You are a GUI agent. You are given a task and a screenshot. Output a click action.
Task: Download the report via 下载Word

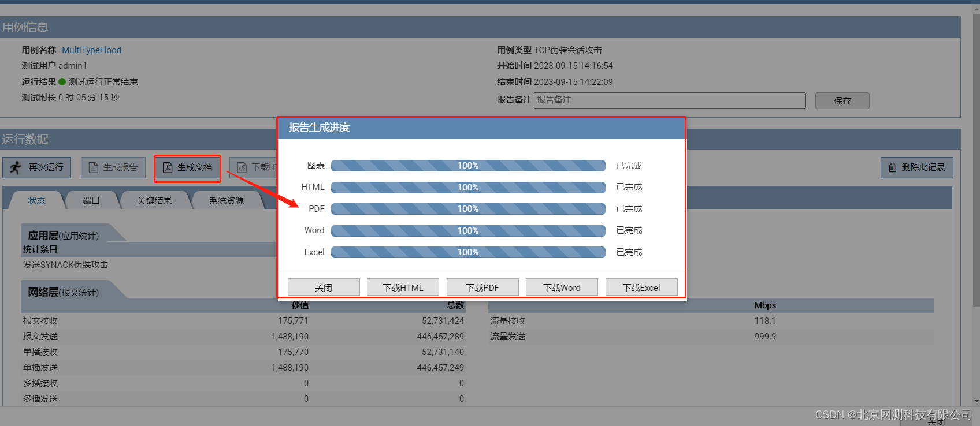coord(562,287)
